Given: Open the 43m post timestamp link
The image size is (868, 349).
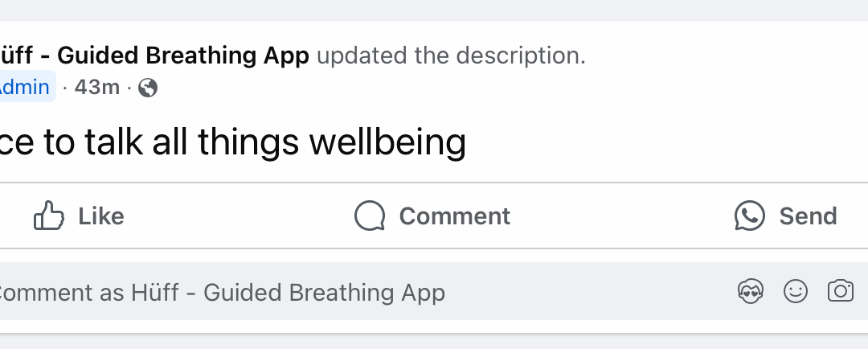Looking at the screenshot, I should (97, 87).
